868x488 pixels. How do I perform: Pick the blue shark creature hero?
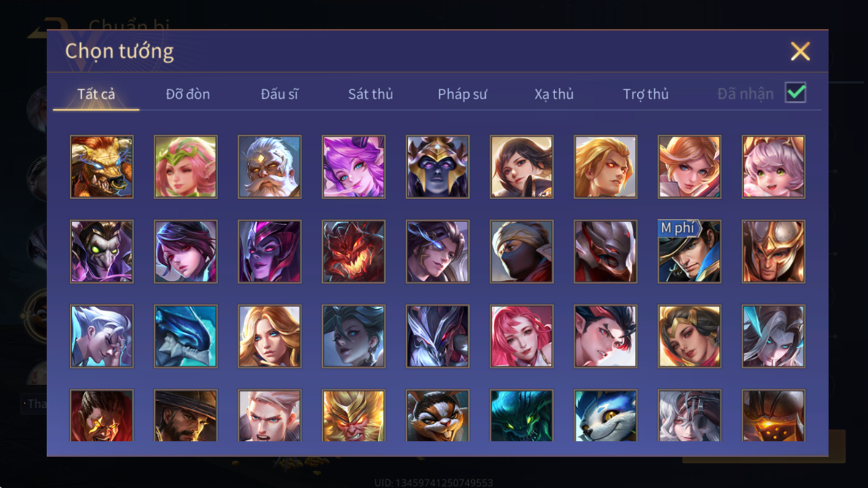(186, 336)
